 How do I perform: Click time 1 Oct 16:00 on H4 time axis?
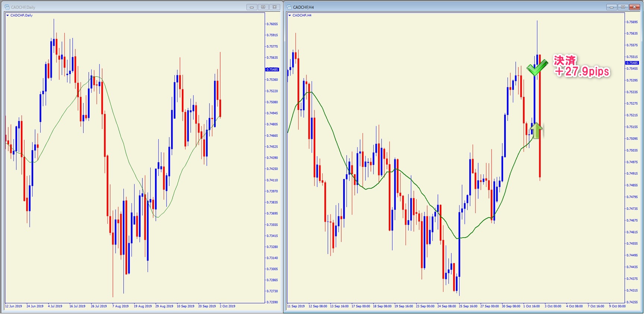(x=531, y=306)
